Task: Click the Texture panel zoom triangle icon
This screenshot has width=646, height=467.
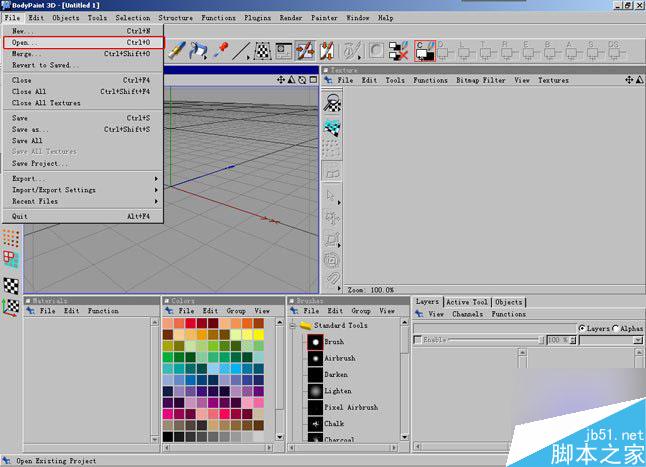Action: 640,80
